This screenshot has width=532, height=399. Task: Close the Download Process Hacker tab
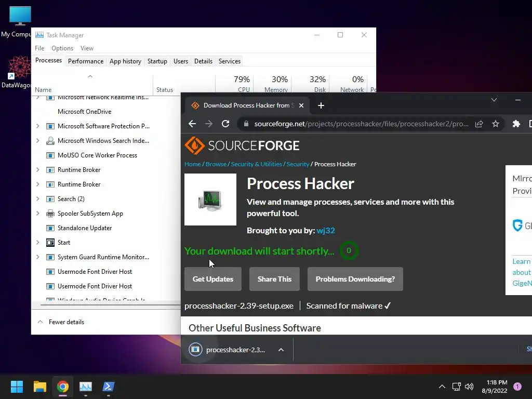[x=301, y=105]
